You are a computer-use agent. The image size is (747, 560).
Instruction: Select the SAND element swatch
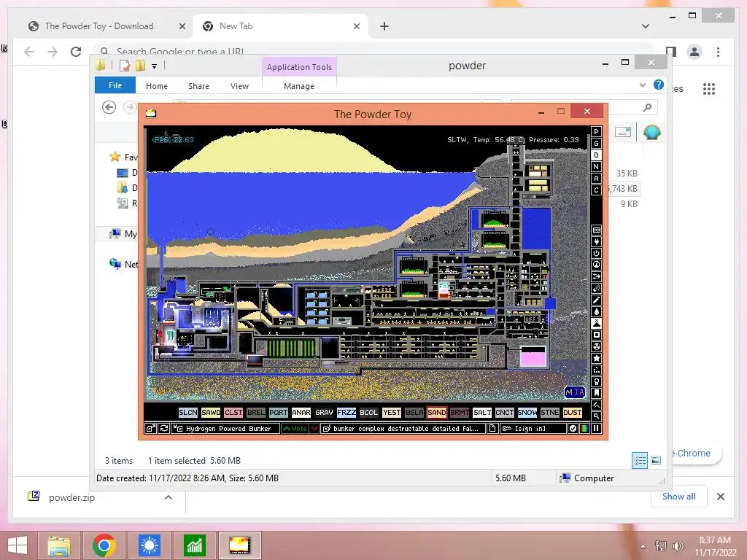point(437,413)
